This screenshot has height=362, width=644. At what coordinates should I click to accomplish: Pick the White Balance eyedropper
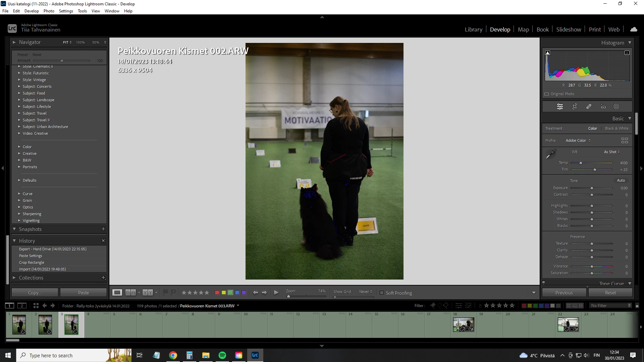coord(550,154)
